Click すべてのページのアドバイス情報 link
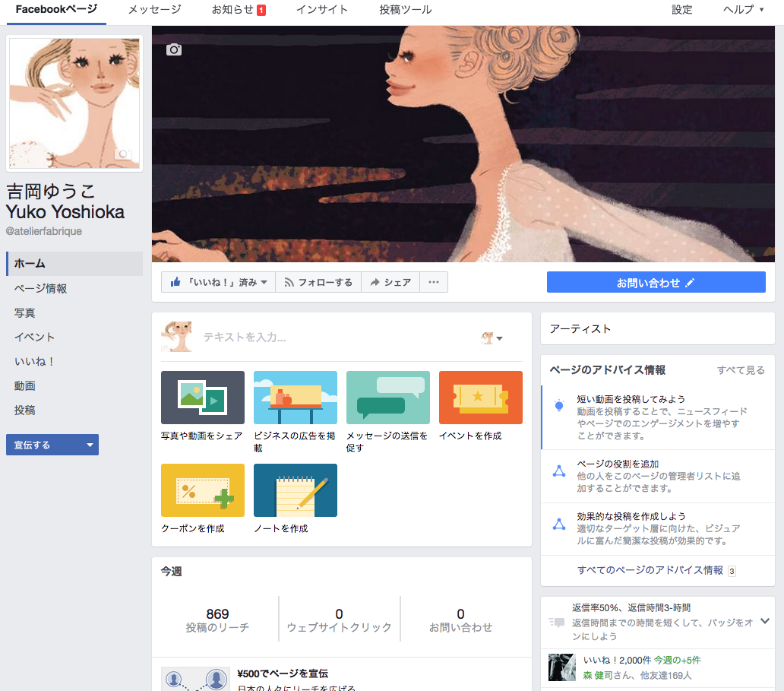Screen dimensions: 784x691 [x=650, y=570]
